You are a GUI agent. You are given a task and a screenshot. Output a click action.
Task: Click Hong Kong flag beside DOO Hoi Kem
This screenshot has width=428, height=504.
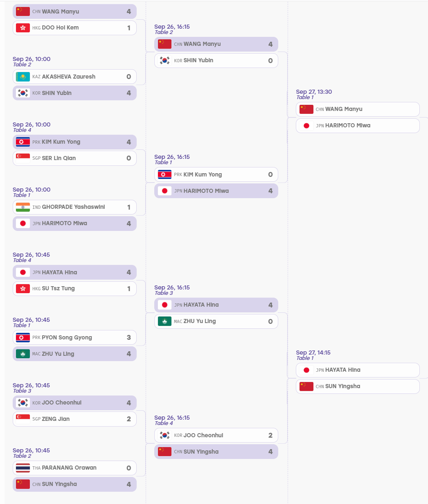coord(23,28)
